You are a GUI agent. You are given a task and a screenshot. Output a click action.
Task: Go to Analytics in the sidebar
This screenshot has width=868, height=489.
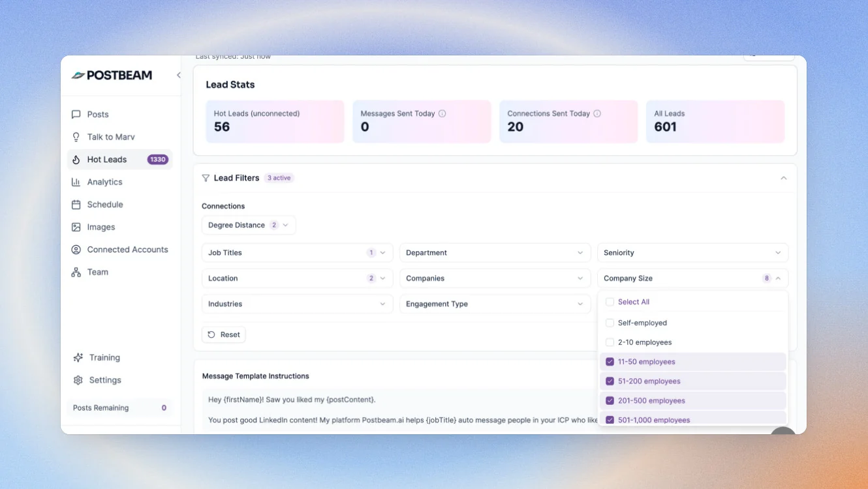click(119, 182)
